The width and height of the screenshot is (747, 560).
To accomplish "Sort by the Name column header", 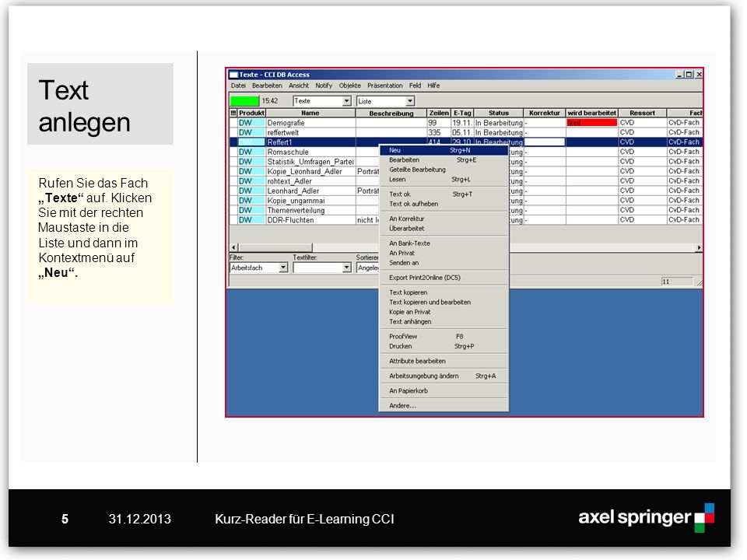I will pos(310,113).
